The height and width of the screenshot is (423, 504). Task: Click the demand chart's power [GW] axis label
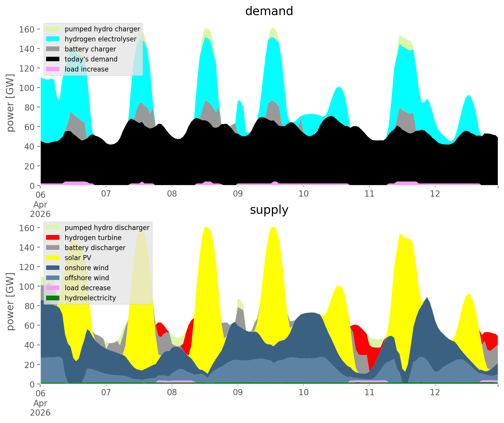click(x=10, y=103)
